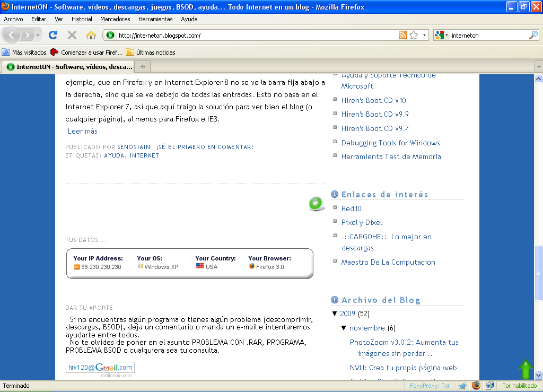Click the search box containing interneton
The image size is (543, 392).
point(489,36)
